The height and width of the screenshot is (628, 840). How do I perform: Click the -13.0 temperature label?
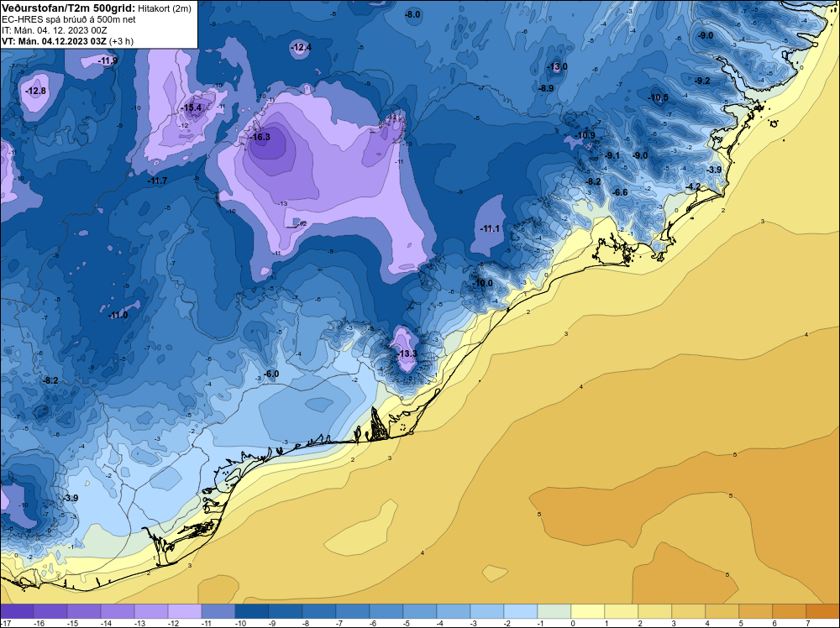[558, 67]
